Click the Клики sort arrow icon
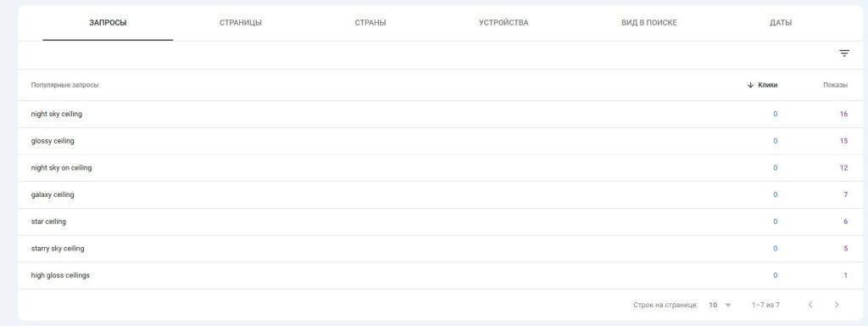Image resolution: width=868 pixels, height=326 pixels. tap(751, 86)
